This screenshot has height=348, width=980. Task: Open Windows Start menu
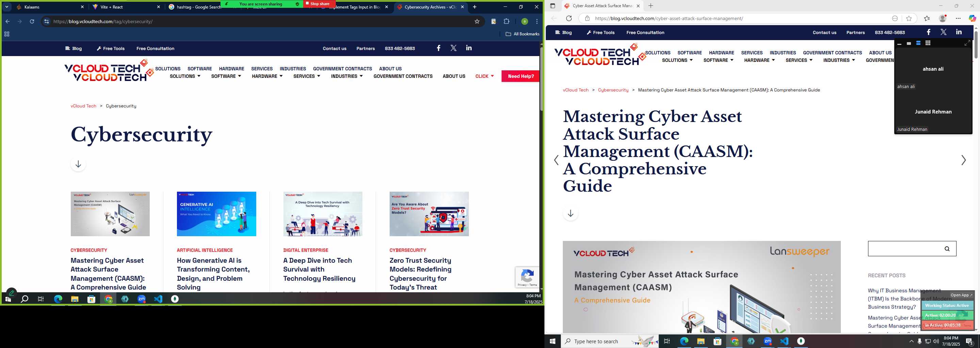tap(552, 341)
